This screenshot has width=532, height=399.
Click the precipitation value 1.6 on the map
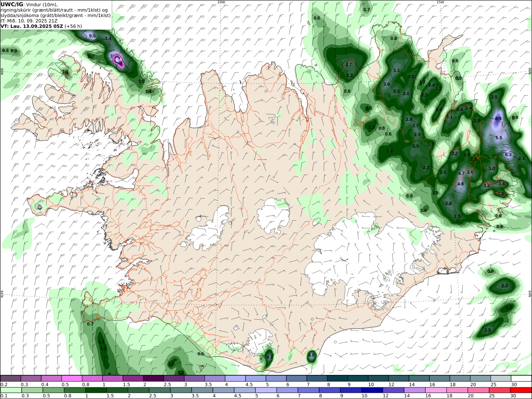(x=389, y=151)
